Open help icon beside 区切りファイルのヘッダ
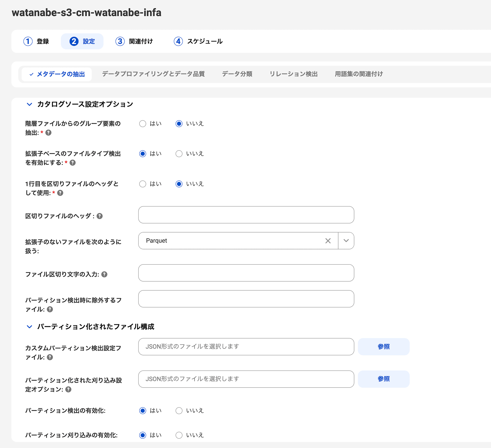 pyautogui.click(x=99, y=216)
